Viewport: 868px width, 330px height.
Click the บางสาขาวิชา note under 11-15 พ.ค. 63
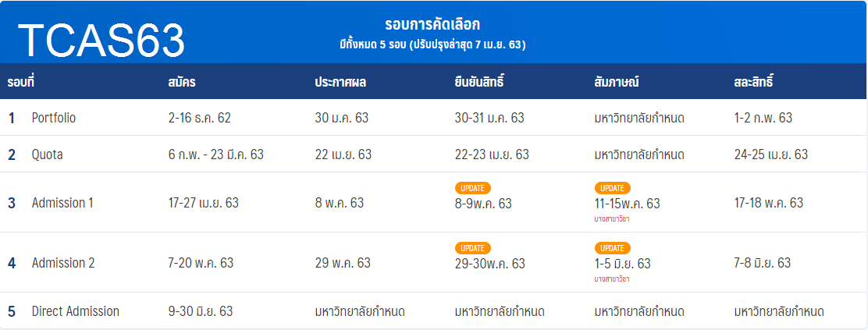(x=612, y=219)
